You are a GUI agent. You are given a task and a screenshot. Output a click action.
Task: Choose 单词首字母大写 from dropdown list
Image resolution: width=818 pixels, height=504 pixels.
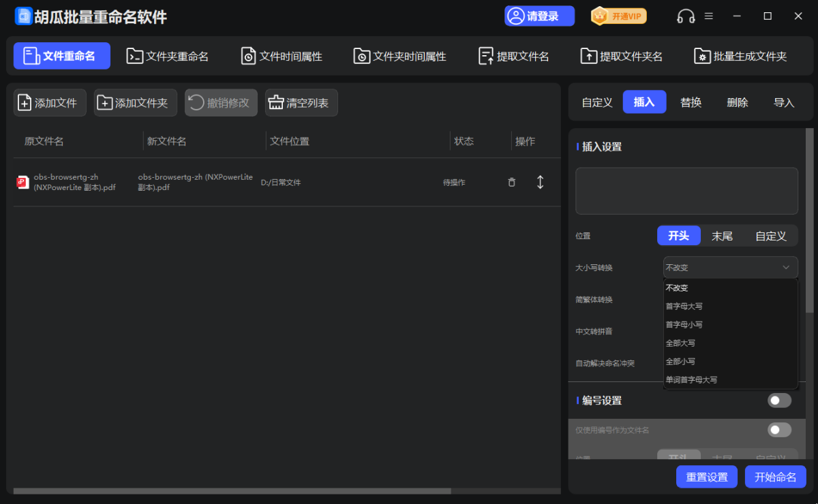[x=691, y=380]
